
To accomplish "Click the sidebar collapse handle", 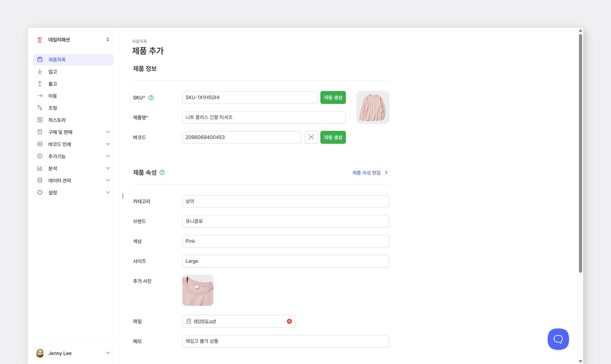I will coord(123,196).
